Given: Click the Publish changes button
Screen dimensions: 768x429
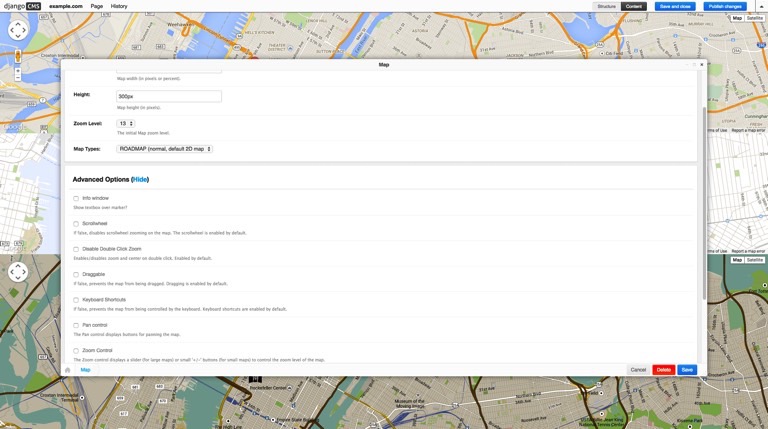Looking at the screenshot, I should (725, 6).
